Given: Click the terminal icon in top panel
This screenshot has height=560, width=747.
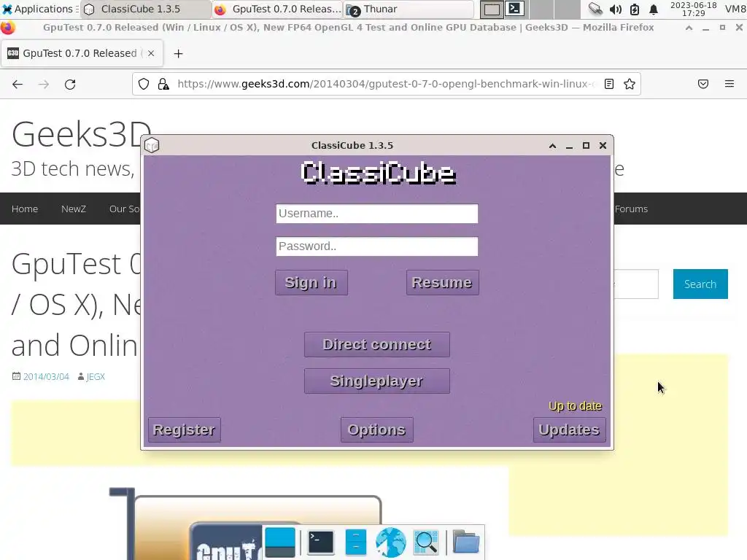Looking at the screenshot, I should pos(514,9).
